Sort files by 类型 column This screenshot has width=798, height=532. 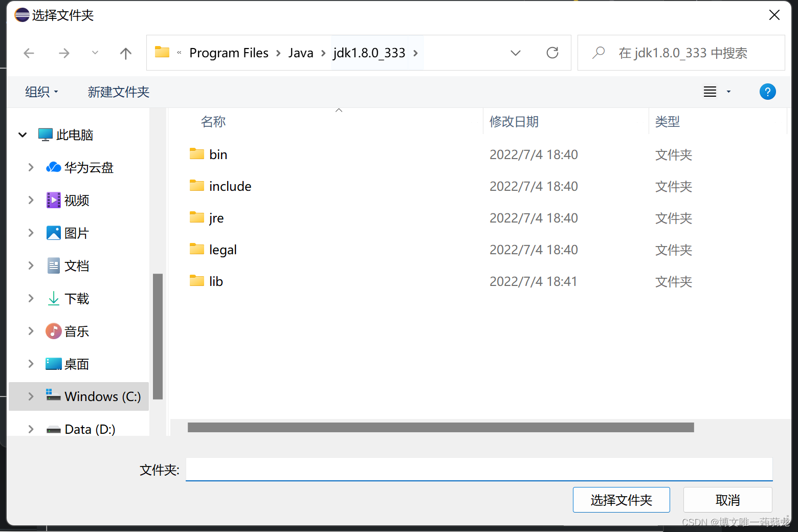668,122
